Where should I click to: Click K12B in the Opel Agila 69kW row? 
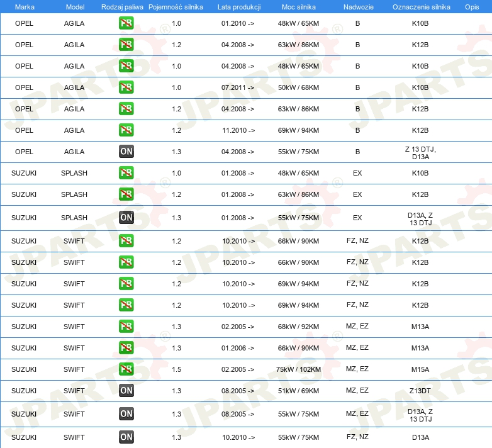(x=420, y=130)
